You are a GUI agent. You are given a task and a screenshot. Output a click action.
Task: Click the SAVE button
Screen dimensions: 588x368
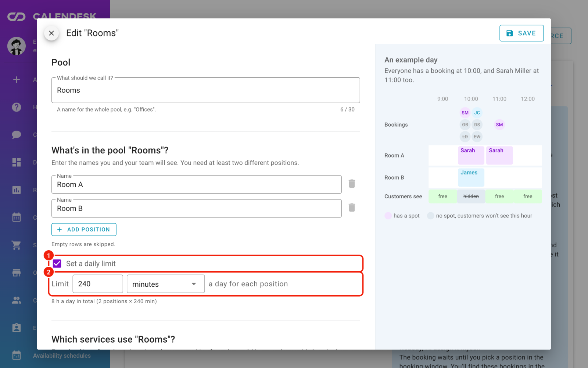[x=521, y=33]
